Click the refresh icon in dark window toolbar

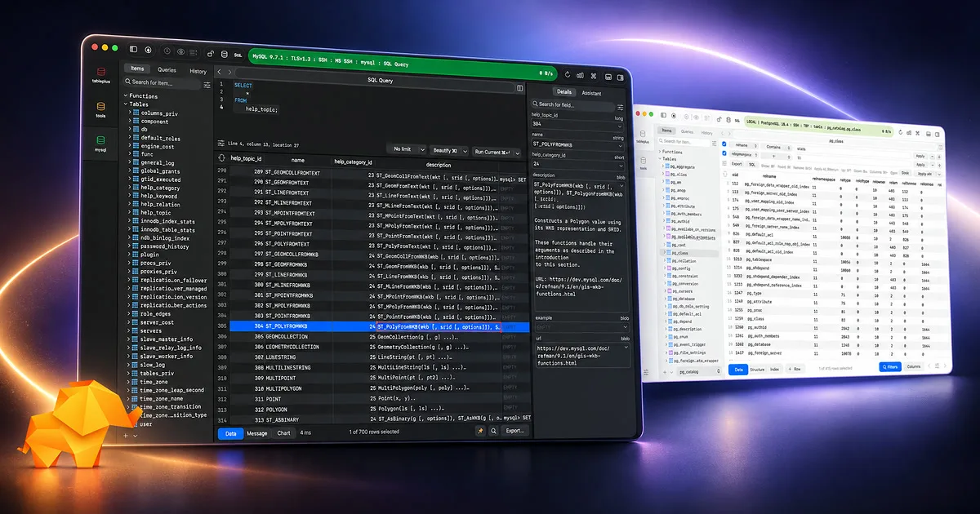[x=567, y=74]
